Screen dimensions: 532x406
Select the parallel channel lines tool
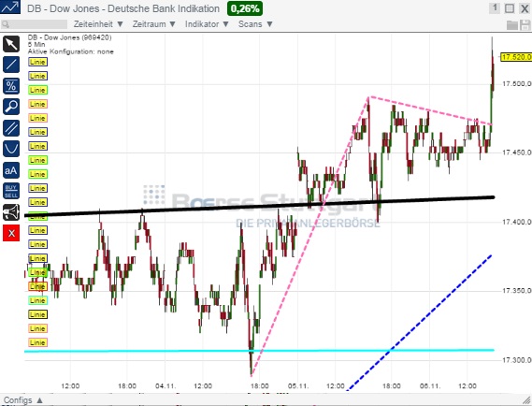click(11, 128)
